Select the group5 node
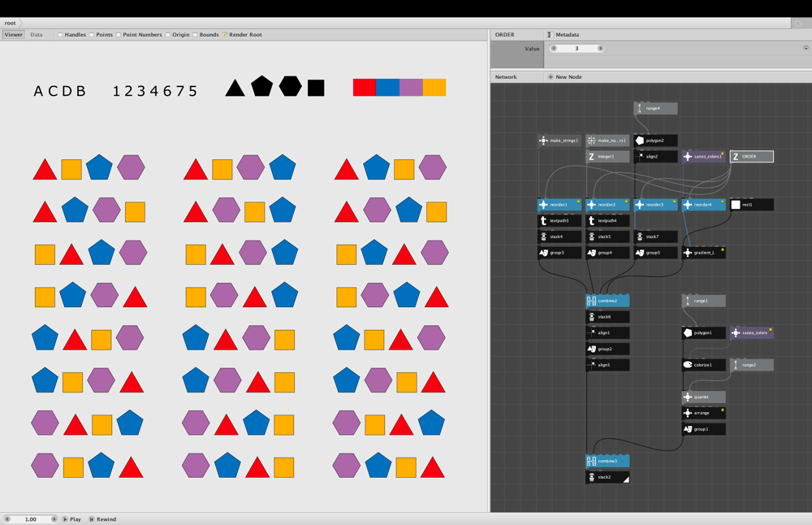The height and width of the screenshot is (525, 812). (655, 253)
